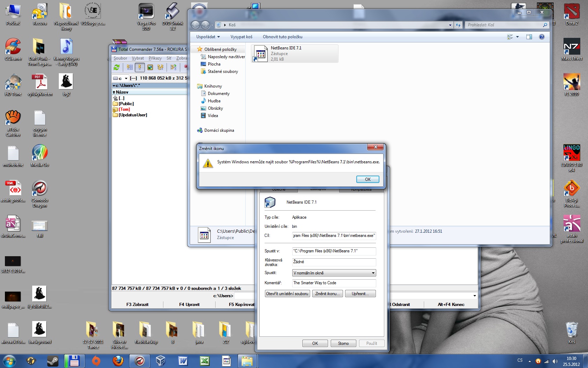Click the VirtualBox taskbar icon
Image resolution: width=588 pixels, height=368 pixels.
coord(161,361)
